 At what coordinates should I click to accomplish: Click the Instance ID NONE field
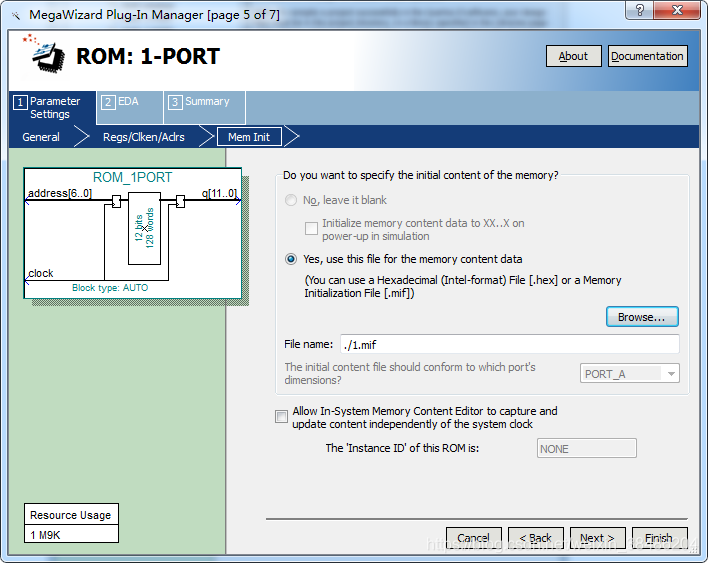(x=587, y=448)
